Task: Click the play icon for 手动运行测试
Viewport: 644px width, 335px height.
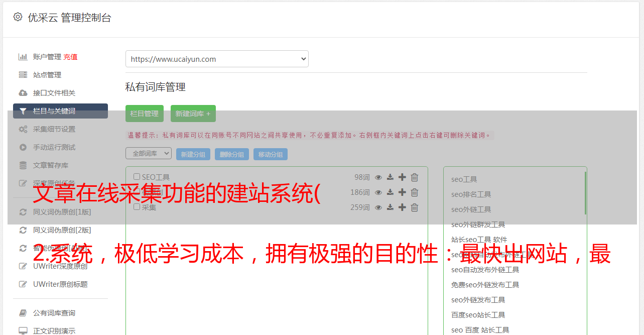Action: (23, 147)
